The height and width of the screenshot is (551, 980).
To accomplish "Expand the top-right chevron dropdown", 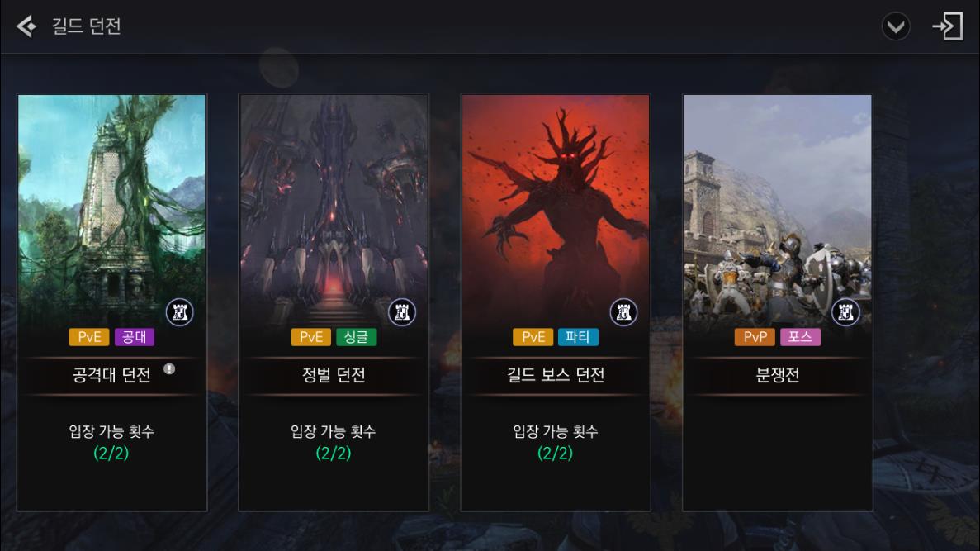I will pos(896,26).
